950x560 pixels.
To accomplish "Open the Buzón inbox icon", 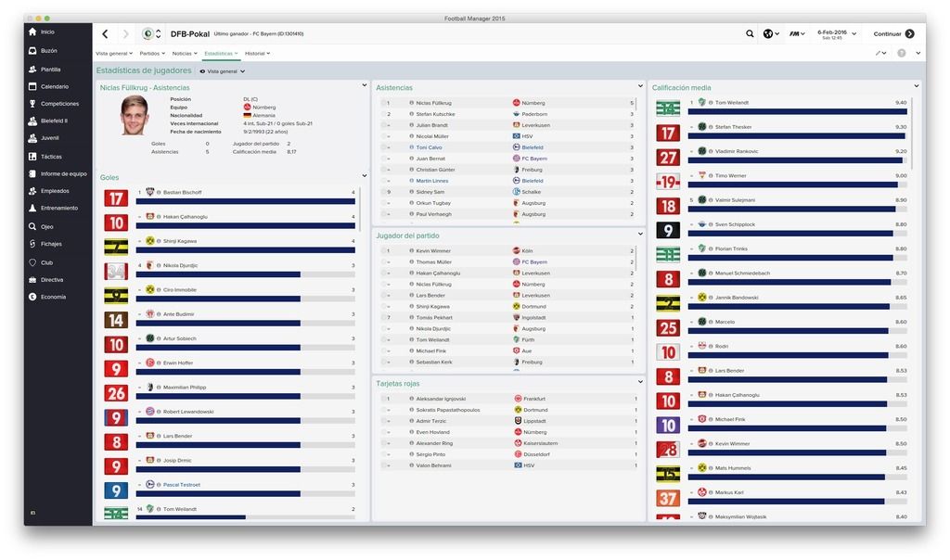I will (x=32, y=50).
